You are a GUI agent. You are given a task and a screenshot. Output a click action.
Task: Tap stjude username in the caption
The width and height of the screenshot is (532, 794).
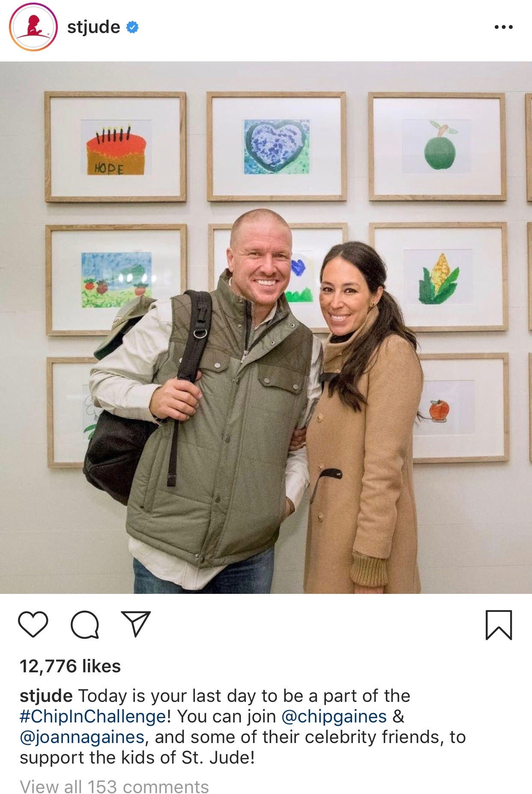[x=46, y=695]
